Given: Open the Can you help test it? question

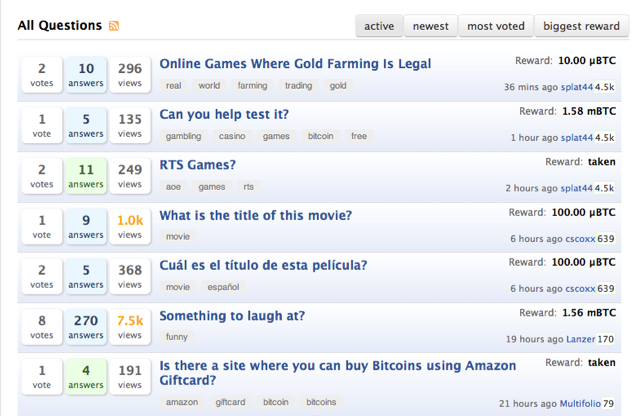Looking at the screenshot, I should click(x=224, y=114).
